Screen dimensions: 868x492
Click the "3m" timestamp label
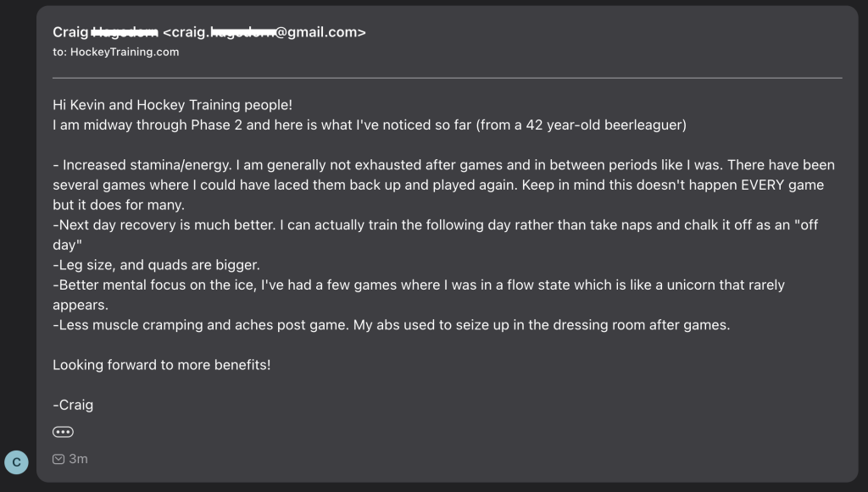tap(78, 459)
